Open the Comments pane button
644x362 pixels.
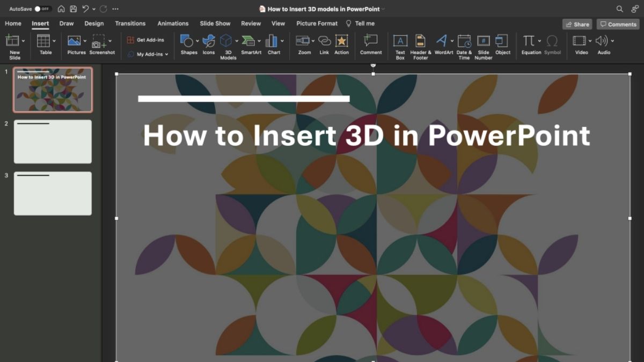click(x=618, y=24)
